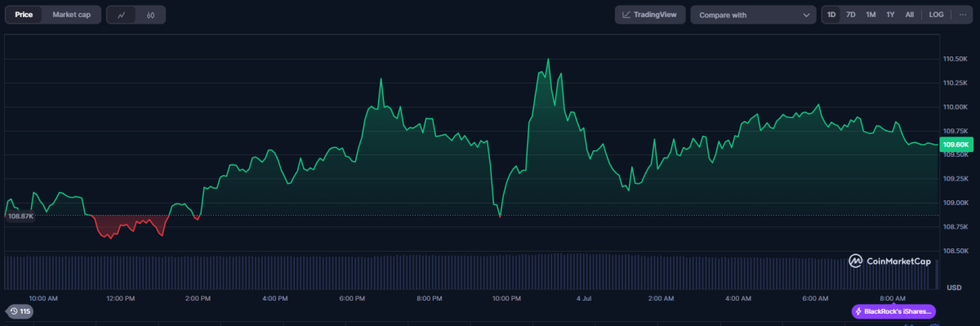Select the All time range

pyautogui.click(x=910, y=15)
